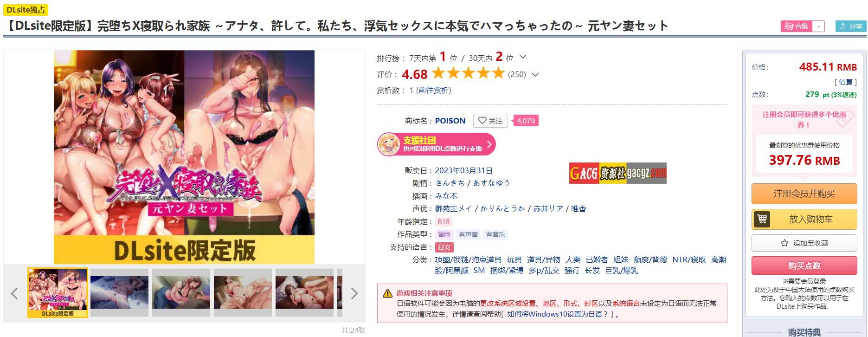Click the 注册会员并购买 button

pyautogui.click(x=804, y=194)
